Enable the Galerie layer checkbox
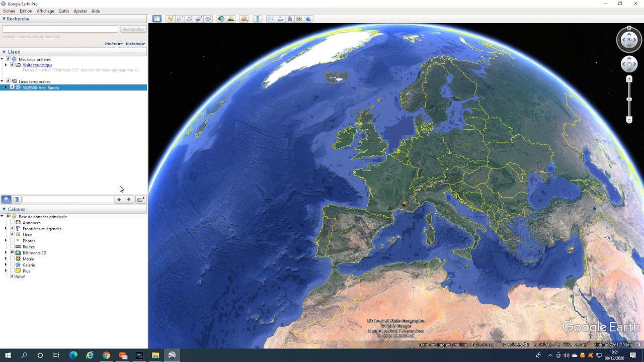The height and width of the screenshot is (362, 644). 12,265
